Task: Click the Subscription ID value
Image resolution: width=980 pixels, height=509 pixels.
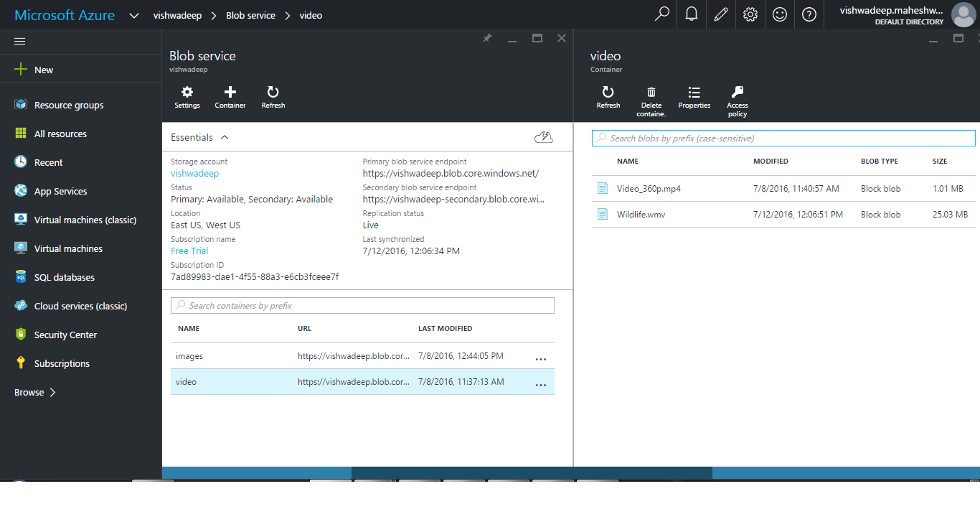Action: pos(255,276)
